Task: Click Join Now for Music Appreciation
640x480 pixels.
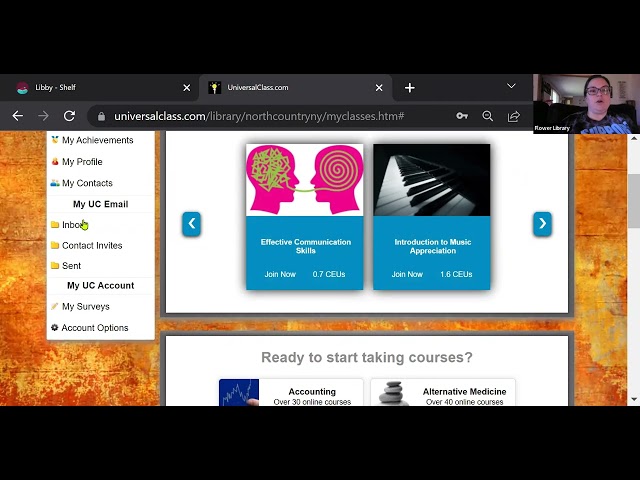Action: pos(407,274)
